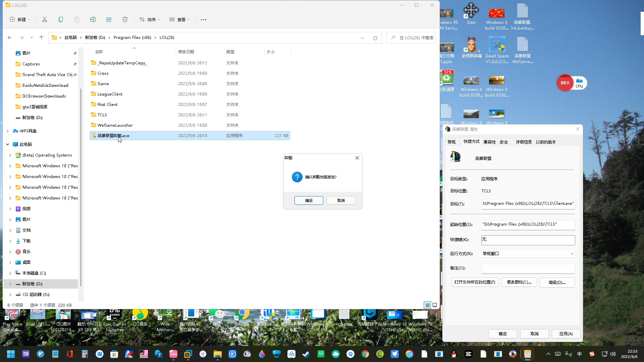Click the 起始位置 input field

(x=528, y=225)
